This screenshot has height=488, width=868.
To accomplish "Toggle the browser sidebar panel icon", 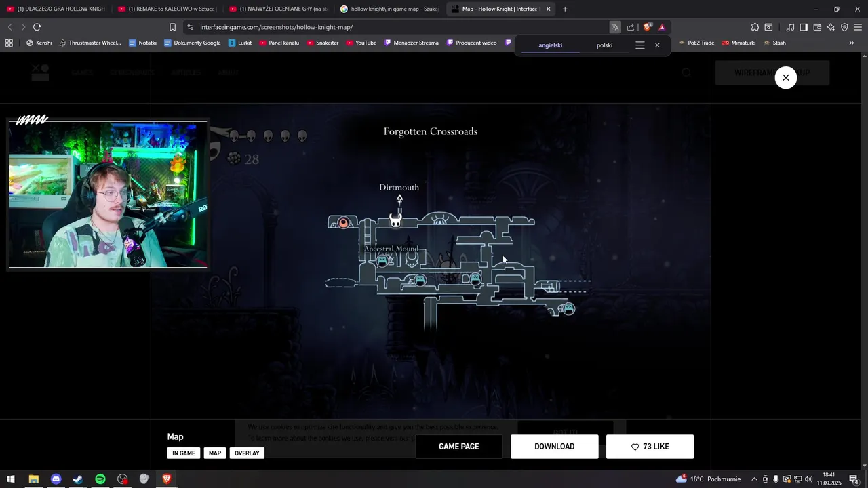I will (804, 27).
